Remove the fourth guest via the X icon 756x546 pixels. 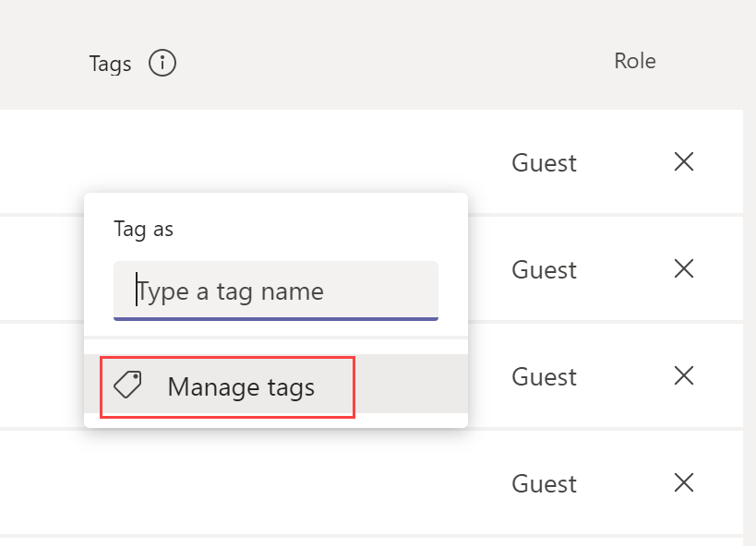pyautogui.click(x=684, y=483)
